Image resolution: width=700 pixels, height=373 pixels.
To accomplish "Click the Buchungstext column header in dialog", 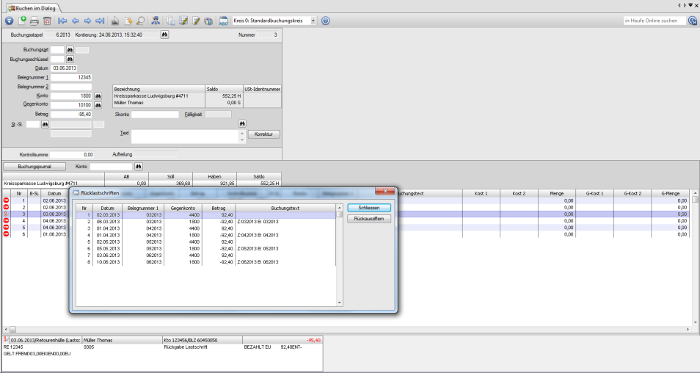I will pos(285,208).
